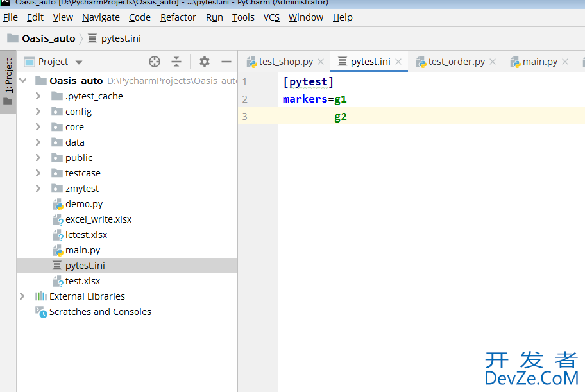585x392 pixels.
Task: Click the lctest.xlsx file icon
Action: pyautogui.click(x=58, y=235)
